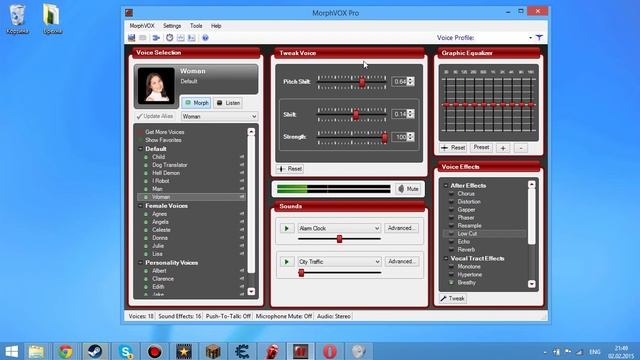Collapse the Personality Voices group

(x=140, y=262)
